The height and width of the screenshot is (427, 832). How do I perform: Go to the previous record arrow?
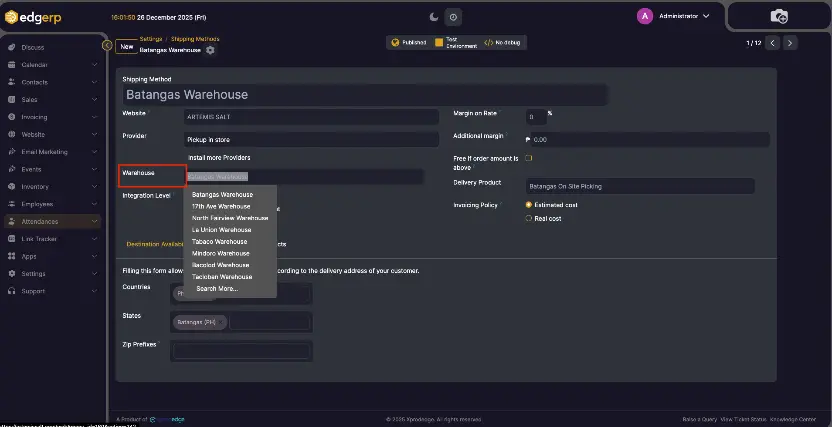pyautogui.click(x=773, y=43)
